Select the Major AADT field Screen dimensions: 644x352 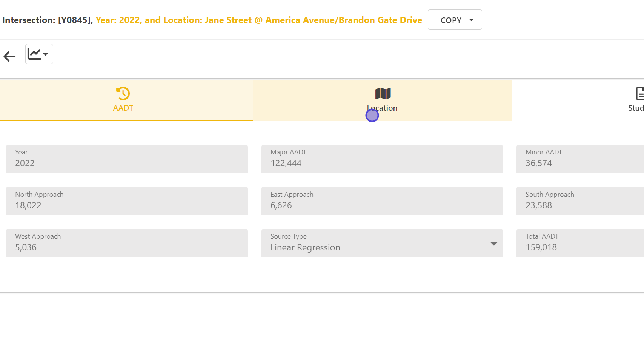pyautogui.click(x=382, y=159)
